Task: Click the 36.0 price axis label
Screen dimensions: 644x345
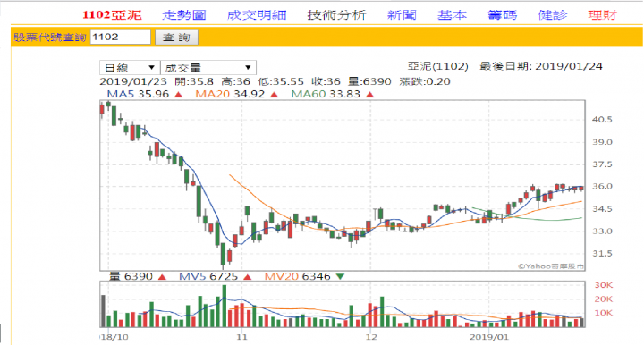Action: tap(602, 186)
